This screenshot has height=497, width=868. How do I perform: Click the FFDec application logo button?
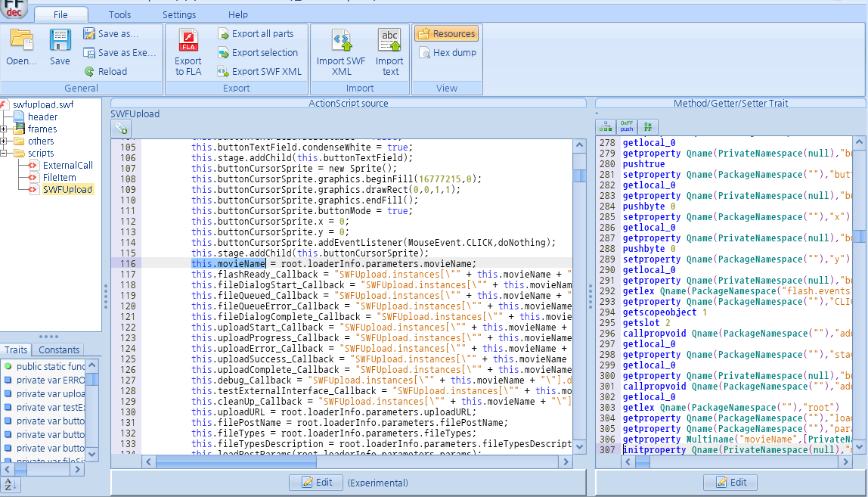click(x=14, y=8)
